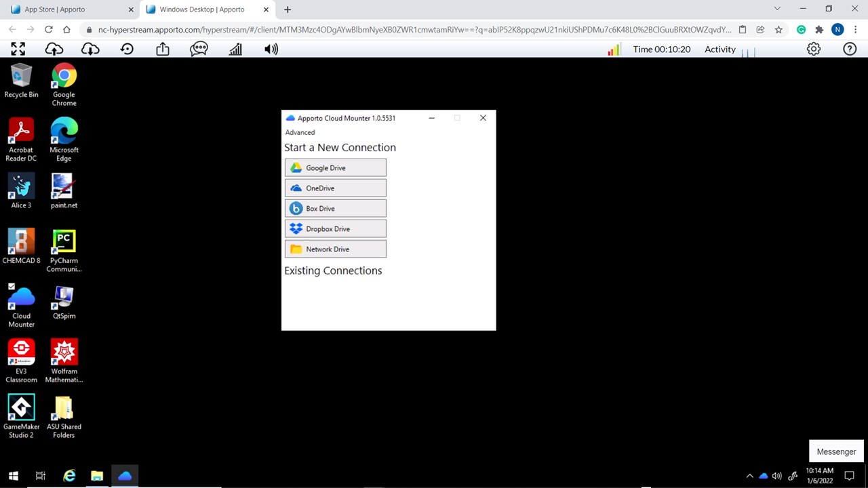Image resolution: width=868 pixels, height=488 pixels.
Task: Click the cloud download icon
Action: [x=90, y=49]
